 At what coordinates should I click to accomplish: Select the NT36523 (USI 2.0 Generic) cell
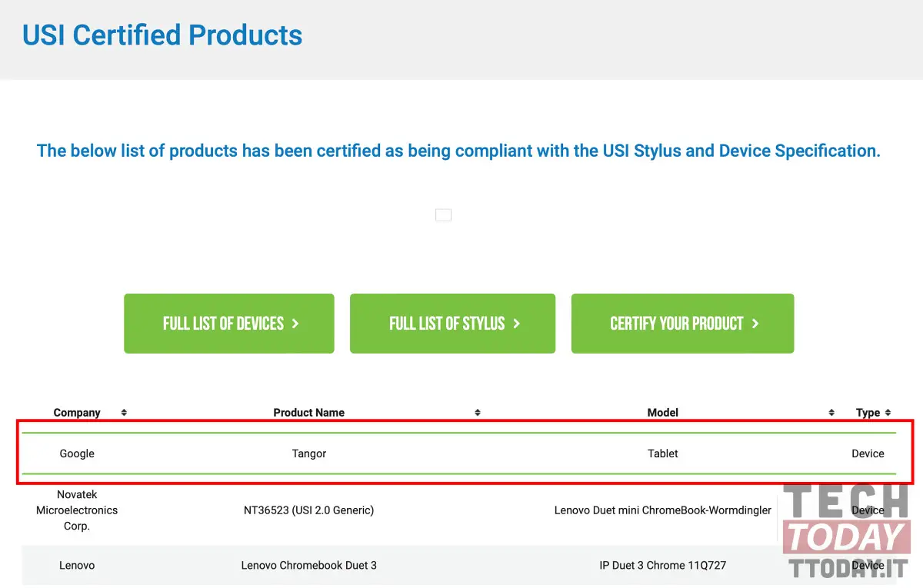[309, 510]
